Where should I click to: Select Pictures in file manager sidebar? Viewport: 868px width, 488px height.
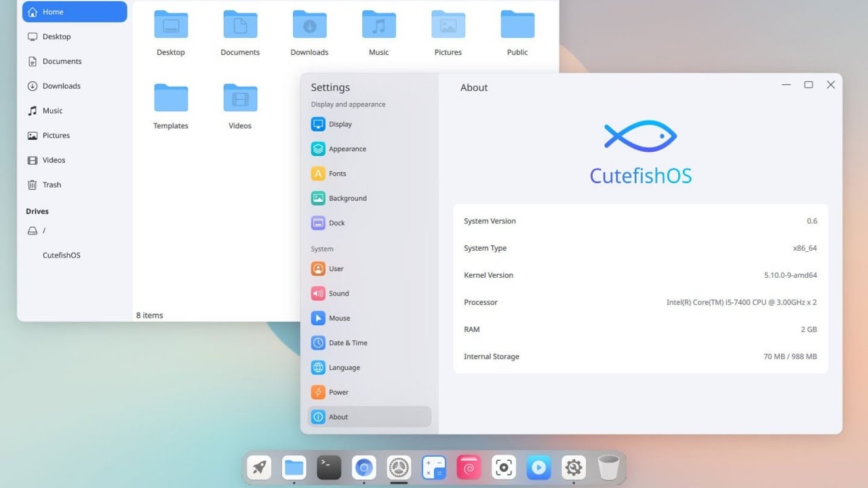tap(75, 136)
